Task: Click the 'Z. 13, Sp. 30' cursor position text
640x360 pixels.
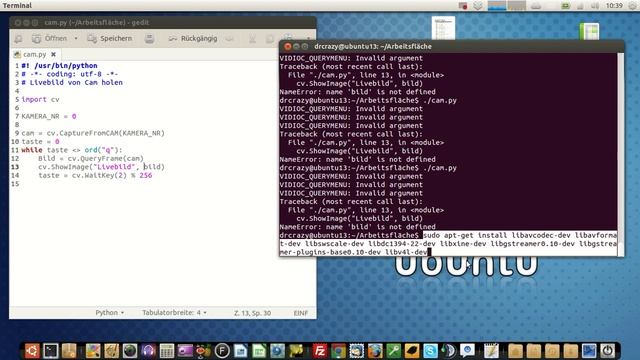Action: [x=252, y=313]
